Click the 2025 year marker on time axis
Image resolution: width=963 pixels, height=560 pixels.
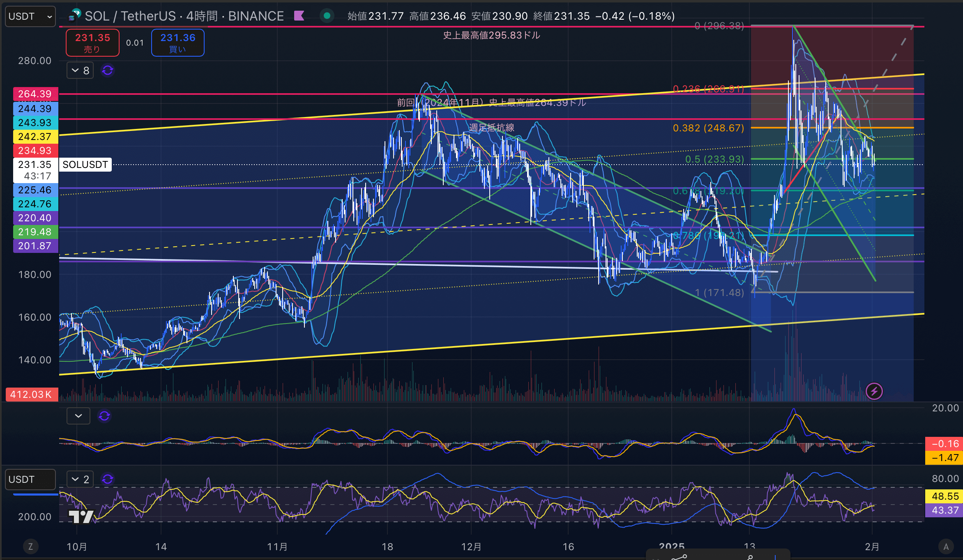[x=672, y=546]
